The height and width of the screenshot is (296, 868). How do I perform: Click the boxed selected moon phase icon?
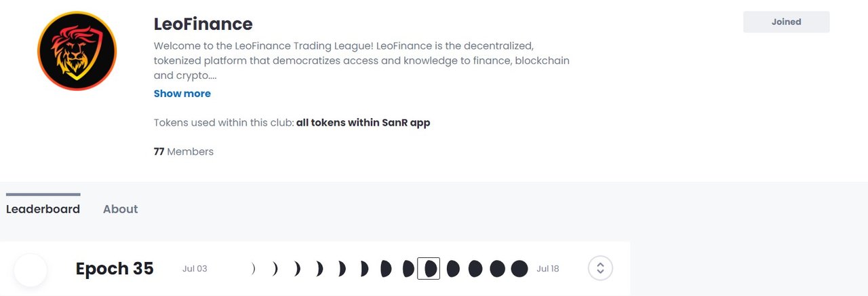click(x=429, y=269)
